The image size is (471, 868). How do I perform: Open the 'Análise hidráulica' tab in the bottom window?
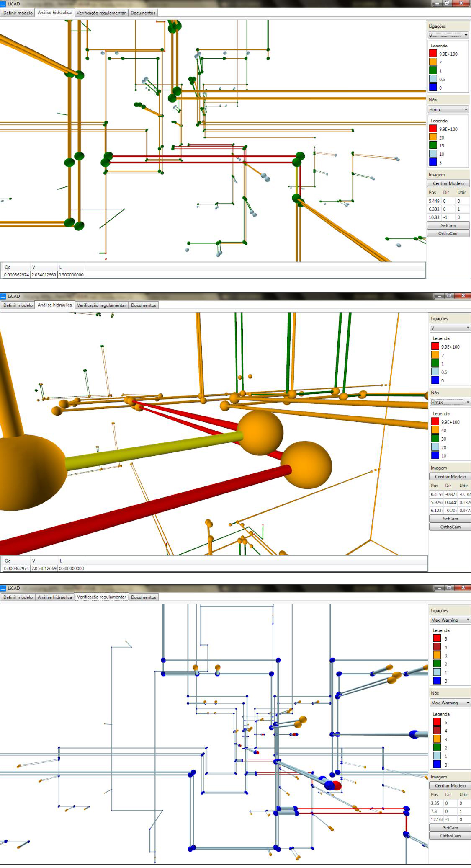[55, 597]
